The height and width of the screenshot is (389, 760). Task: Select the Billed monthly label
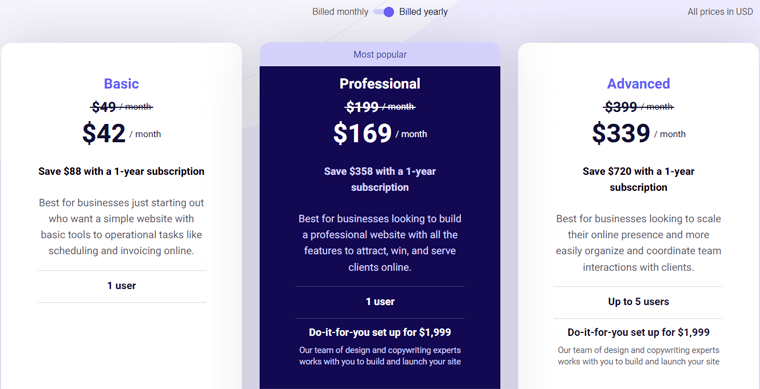[x=340, y=12]
